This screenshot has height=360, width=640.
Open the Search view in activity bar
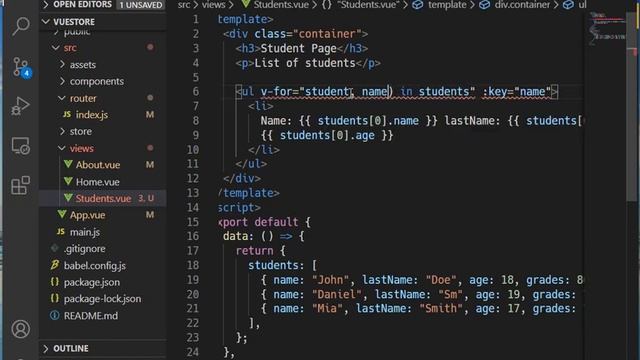(20, 27)
